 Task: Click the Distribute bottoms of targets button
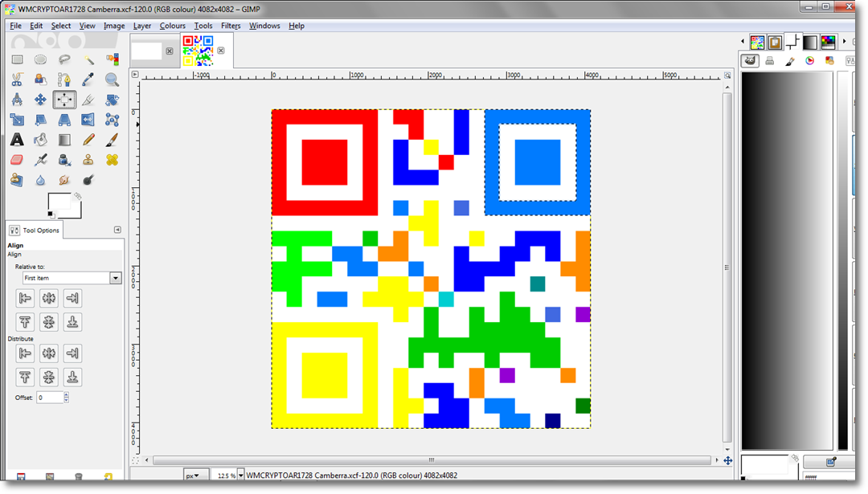click(x=72, y=378)
